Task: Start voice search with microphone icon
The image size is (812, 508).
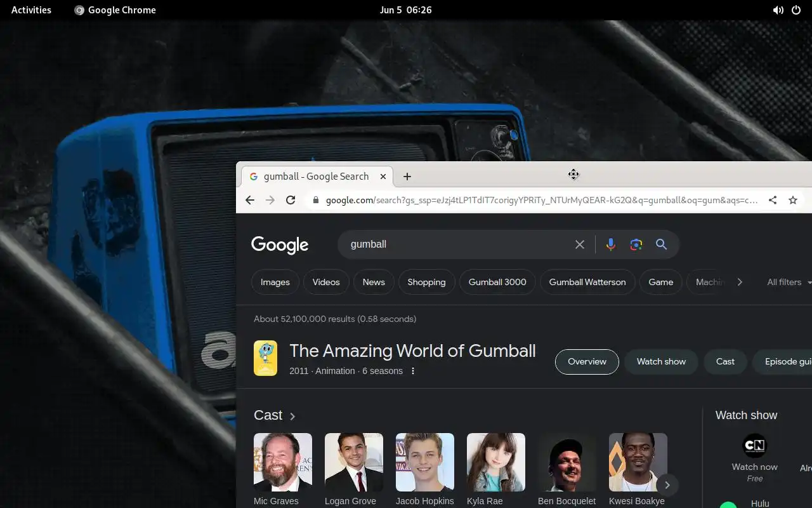Action: click(x=610, y=244)
